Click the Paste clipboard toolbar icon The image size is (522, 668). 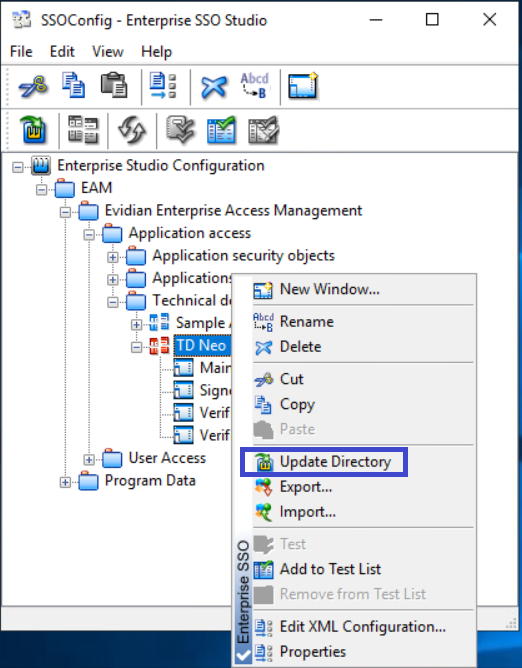coord(114,86)
